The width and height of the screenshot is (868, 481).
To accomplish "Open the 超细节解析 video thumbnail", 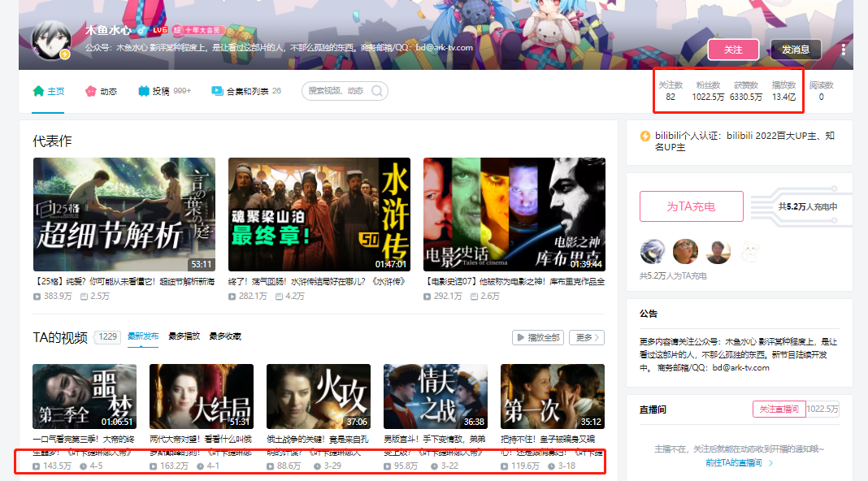I will [x=124, y=214].
